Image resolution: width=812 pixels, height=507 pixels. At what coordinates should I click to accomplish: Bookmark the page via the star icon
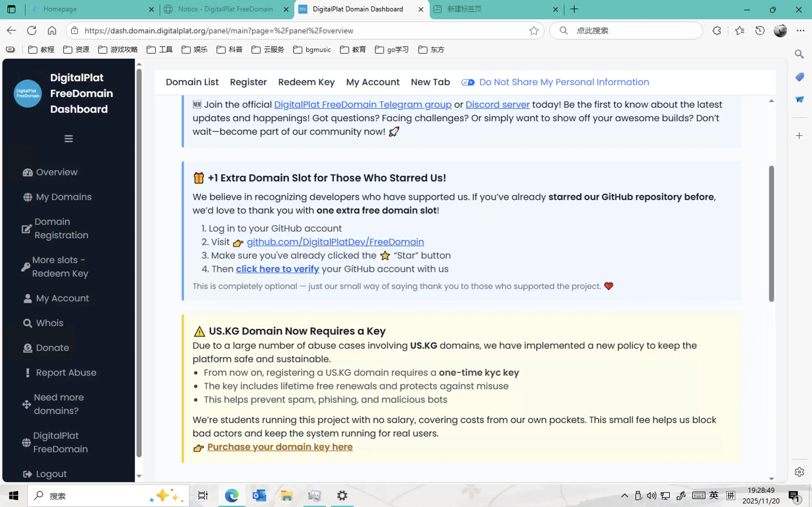click(533, 31)
